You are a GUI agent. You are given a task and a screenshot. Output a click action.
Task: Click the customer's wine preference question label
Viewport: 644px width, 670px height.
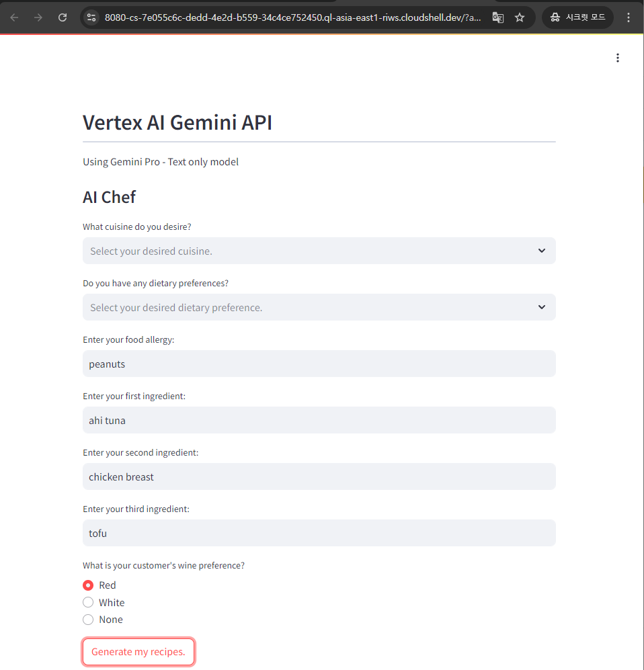pyautogui.click(x=163, y=565)
